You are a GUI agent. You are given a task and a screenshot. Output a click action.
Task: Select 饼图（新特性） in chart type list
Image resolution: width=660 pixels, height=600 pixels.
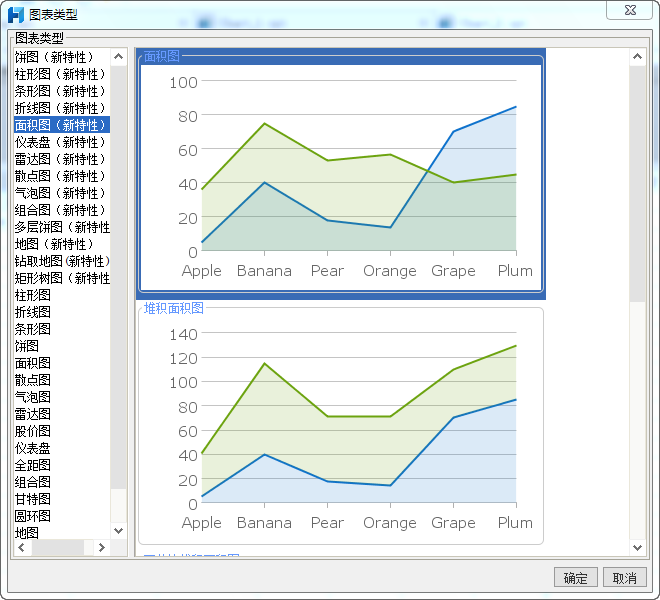pos(62,57)
